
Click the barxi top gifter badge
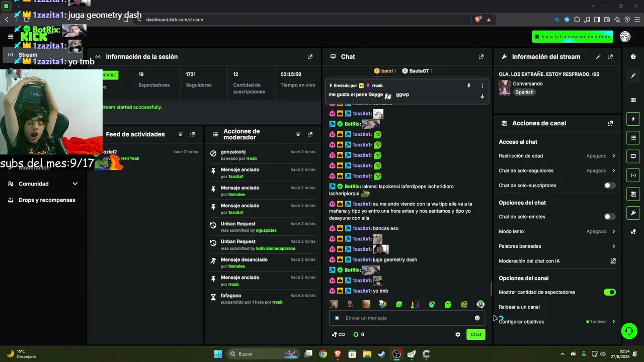385,71
